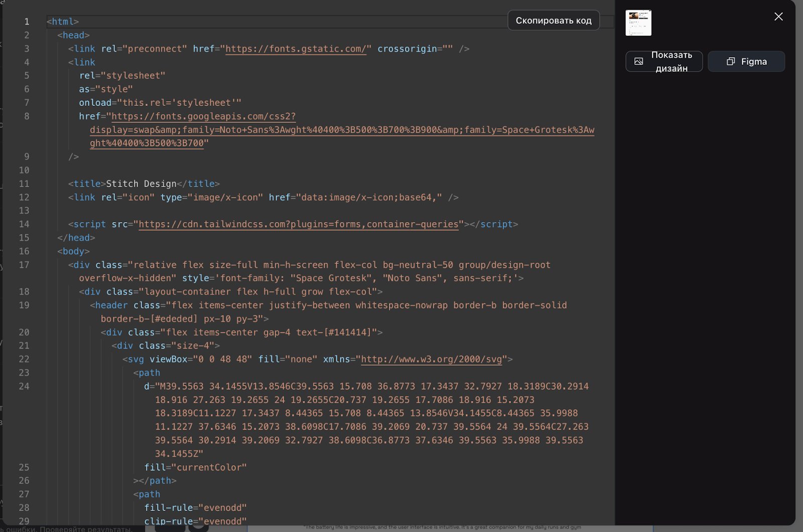
Task: Click the clip-rule="evenodd" attribute
Action: point(196,521)
